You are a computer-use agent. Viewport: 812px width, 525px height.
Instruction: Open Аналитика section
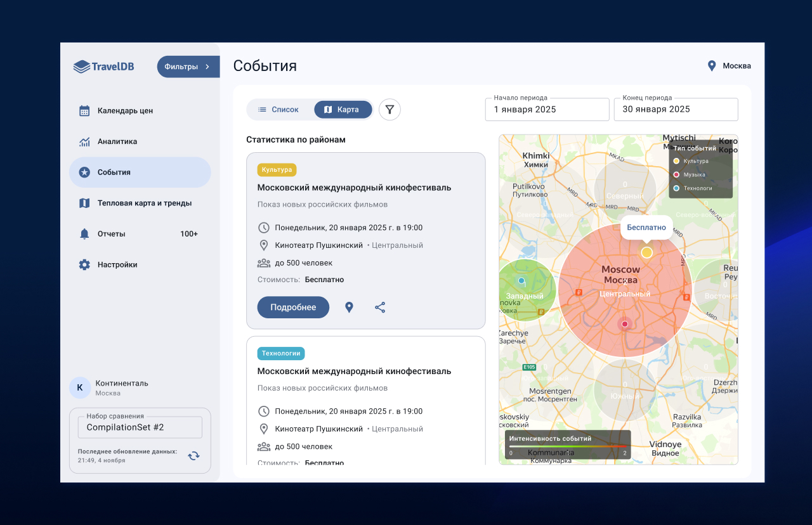140,141
